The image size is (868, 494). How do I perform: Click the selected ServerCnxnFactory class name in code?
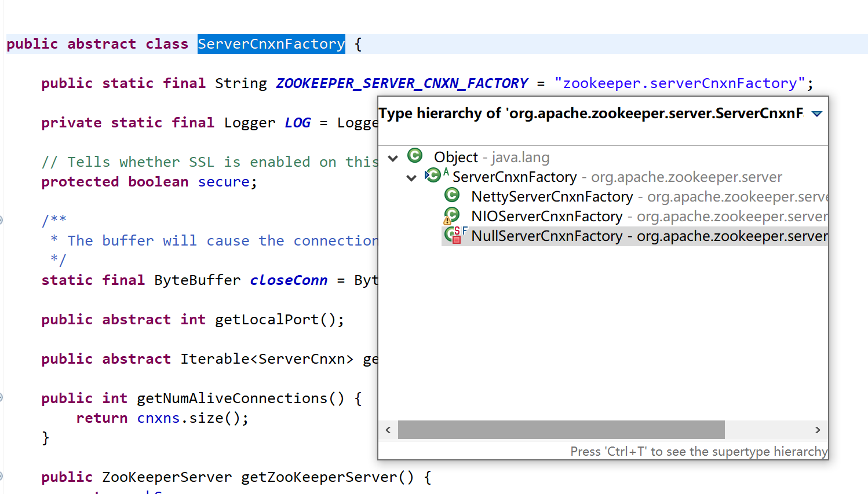(x=271, y=44)
